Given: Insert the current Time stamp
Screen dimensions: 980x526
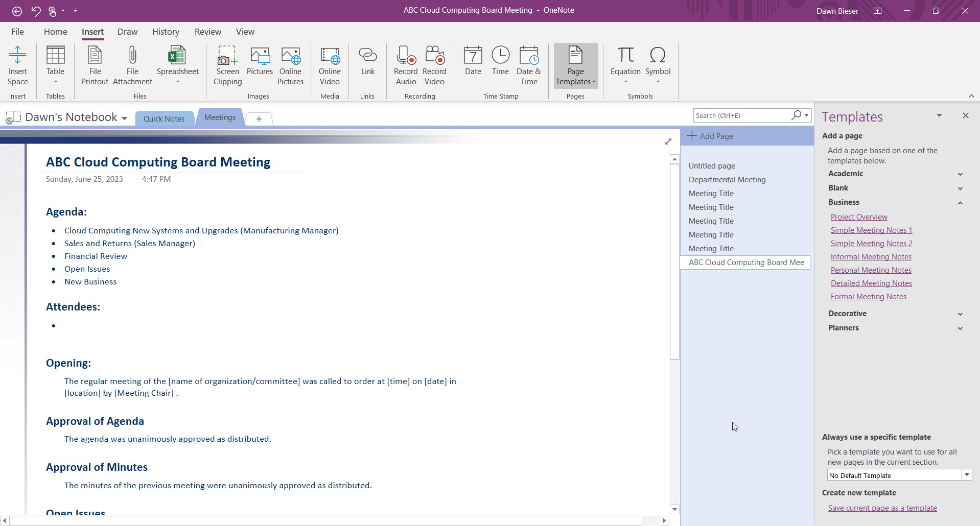Looking at the screenshot, I should (x=500, y=61).
